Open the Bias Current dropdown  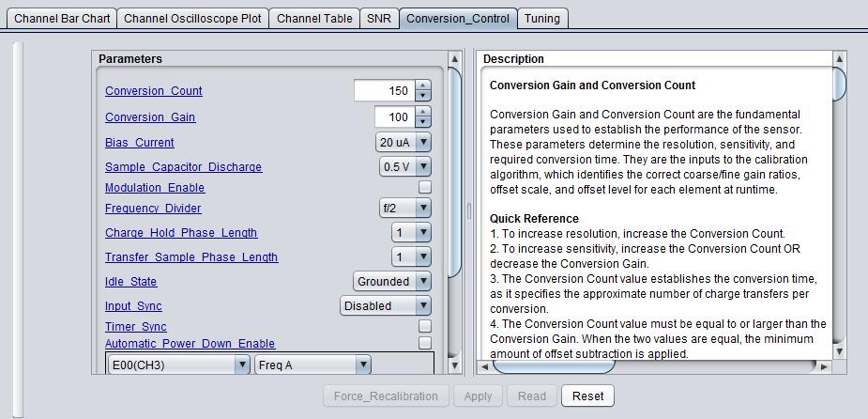pyautogui.click(x=404, y=143)
